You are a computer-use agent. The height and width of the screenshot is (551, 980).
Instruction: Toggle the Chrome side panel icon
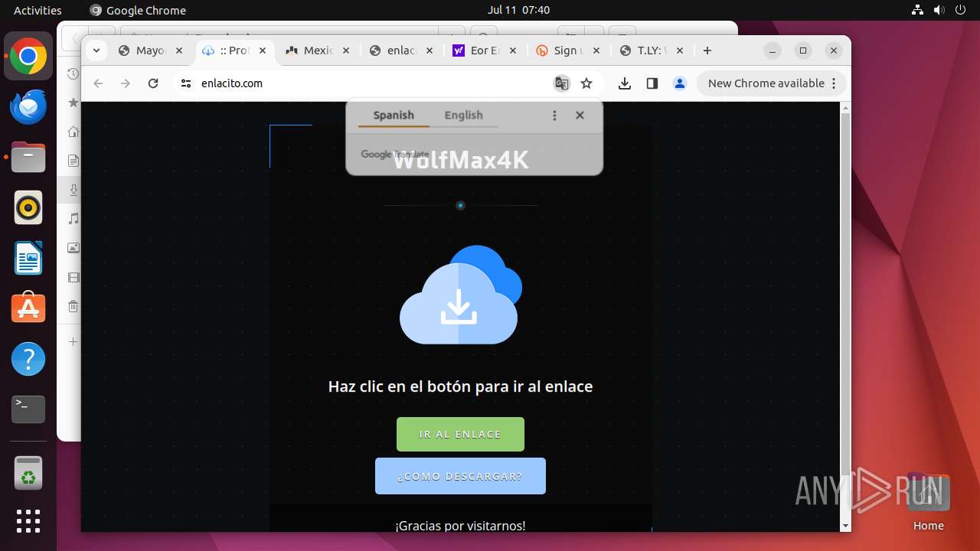coord(652,83)
